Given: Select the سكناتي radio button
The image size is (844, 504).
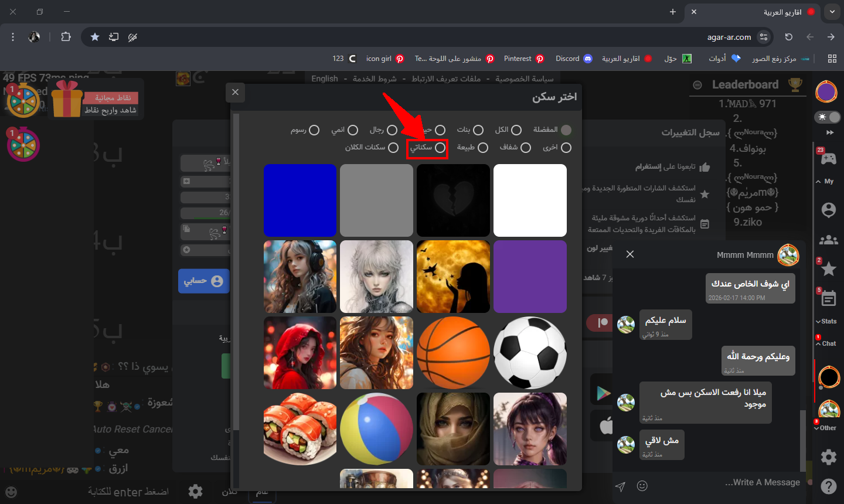Looking at the screenshot, I should [x=440, y=148].
